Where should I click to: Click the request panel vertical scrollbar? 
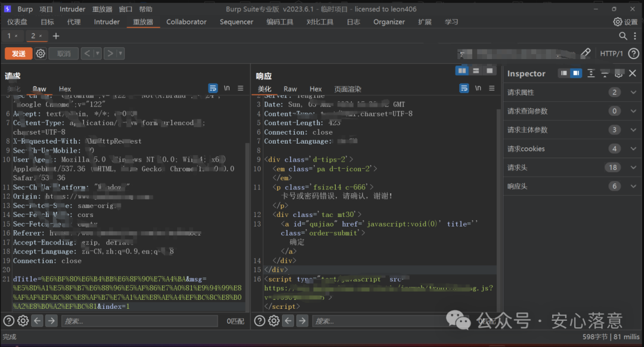point(247,226)
